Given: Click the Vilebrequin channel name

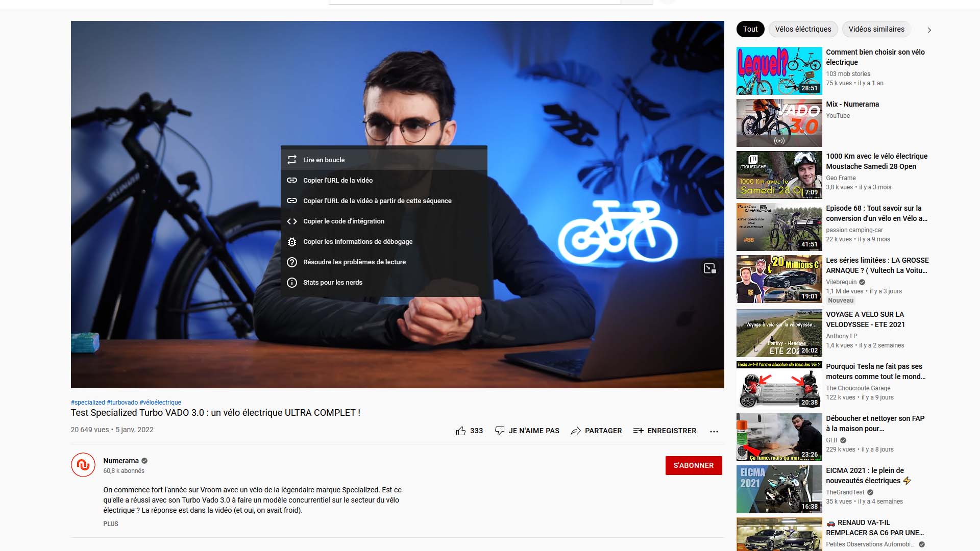Looking at the screenshot, I should coord(841,282).
